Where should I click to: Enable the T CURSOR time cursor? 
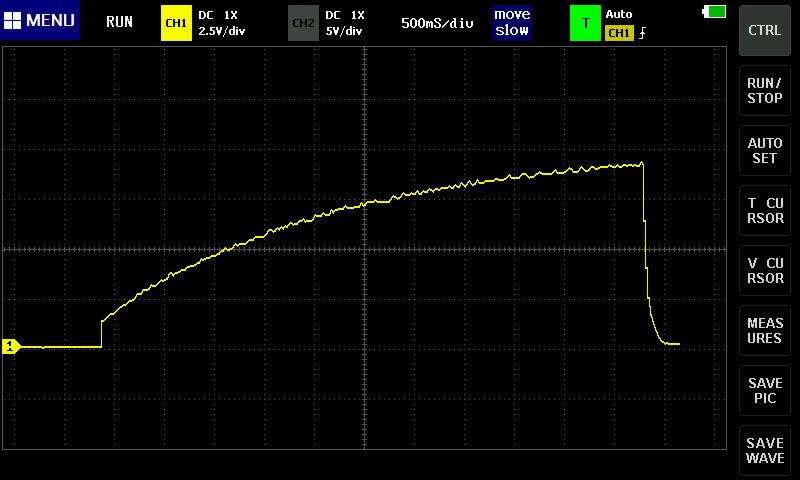coord(765,210)
